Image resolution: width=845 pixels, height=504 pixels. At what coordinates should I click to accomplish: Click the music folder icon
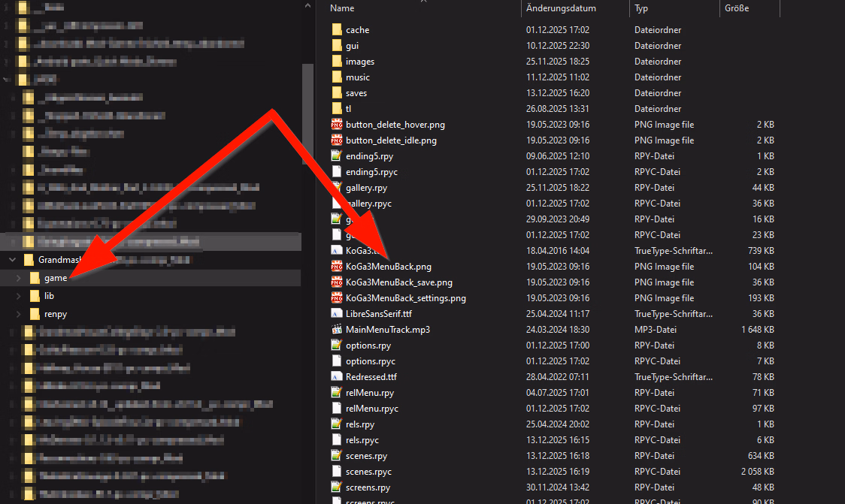click(x=337, y=77)
